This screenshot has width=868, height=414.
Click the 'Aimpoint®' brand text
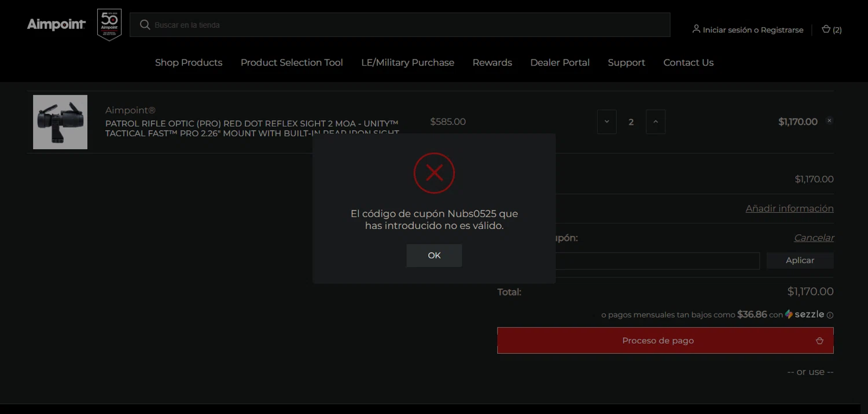(130, 110)
